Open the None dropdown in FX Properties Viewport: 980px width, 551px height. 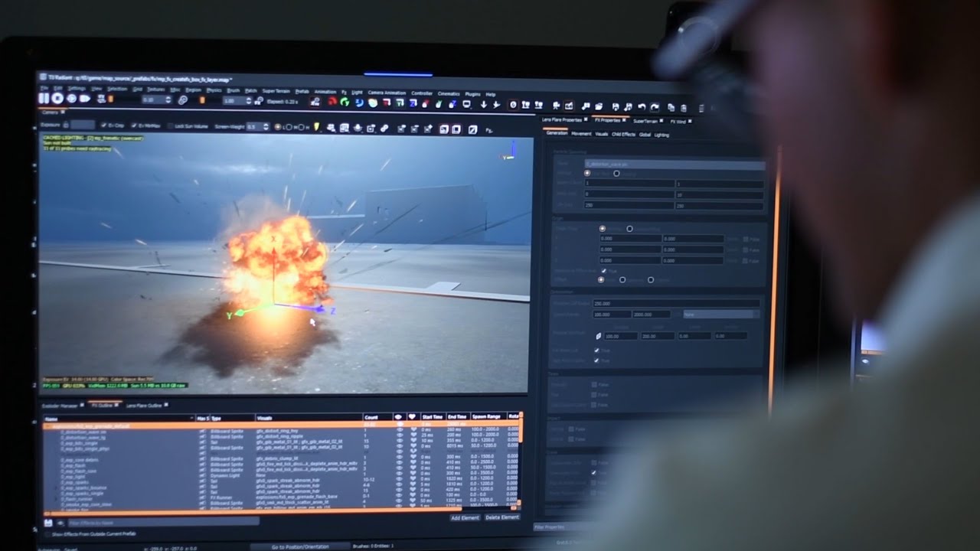721,315
